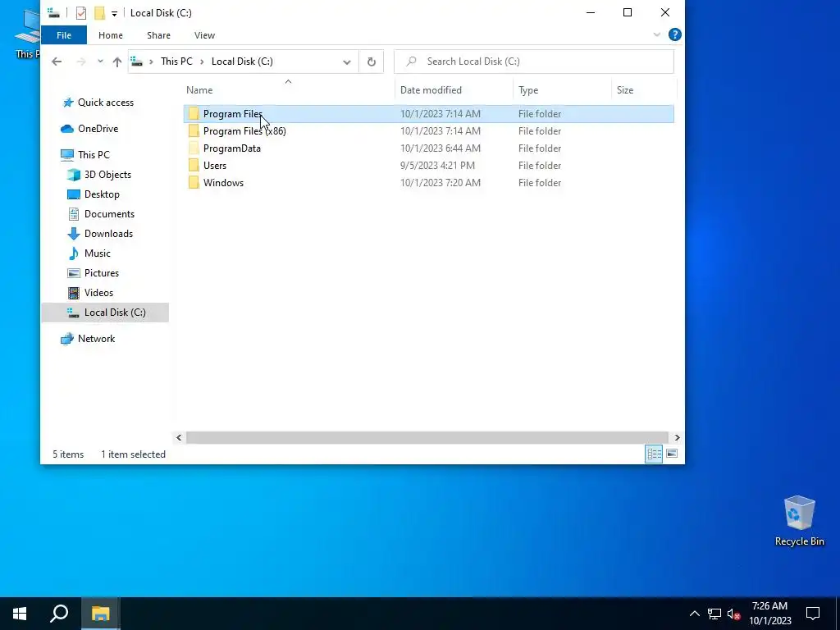Open Documents in navigation pane
This screenshot has height=630, width=840.
click(109, 214)
